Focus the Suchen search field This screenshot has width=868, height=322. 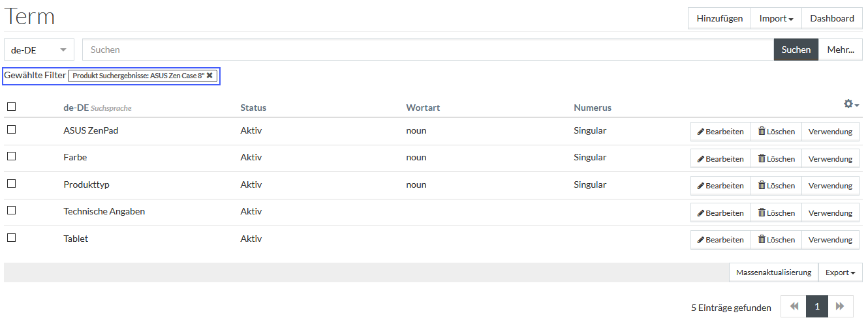428,50
